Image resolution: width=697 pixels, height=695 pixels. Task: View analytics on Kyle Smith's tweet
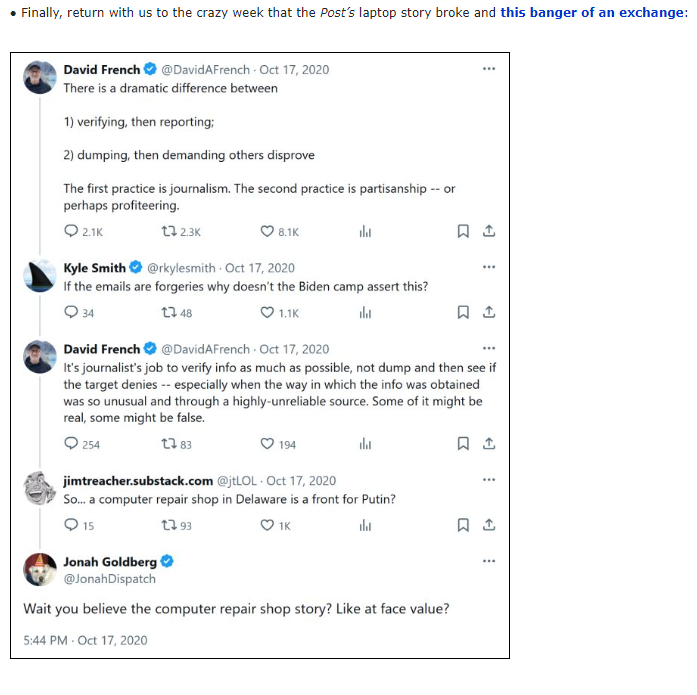click(365, 313)
